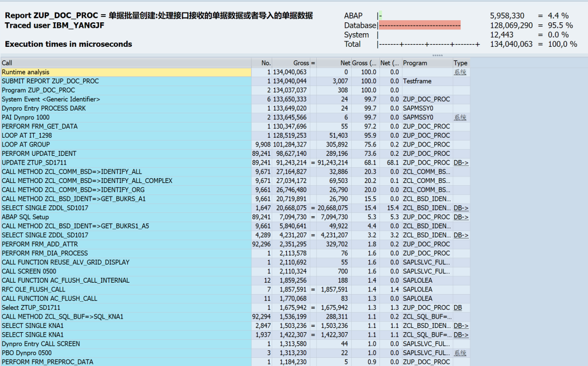Viewport: 588px width, 366px height.
Task: Select PAI Dynpro 1000 call
Action: click(26, 118)
